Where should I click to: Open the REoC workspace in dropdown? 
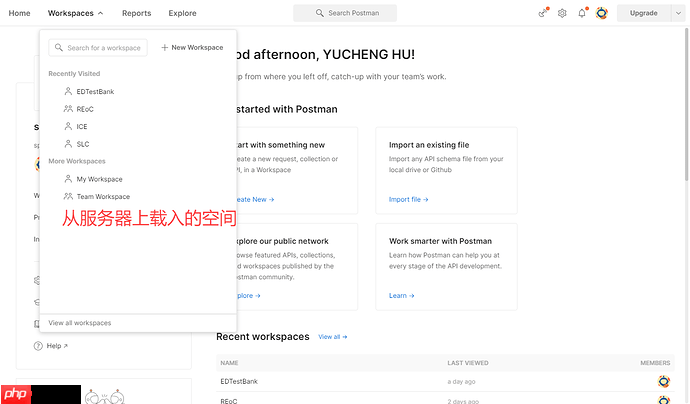click(85, 109)
